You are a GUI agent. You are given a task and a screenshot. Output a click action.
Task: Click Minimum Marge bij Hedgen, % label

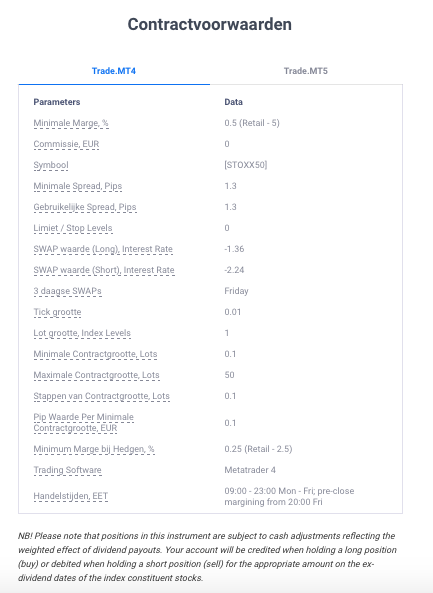pyautogui.click(x=94, y=449)
